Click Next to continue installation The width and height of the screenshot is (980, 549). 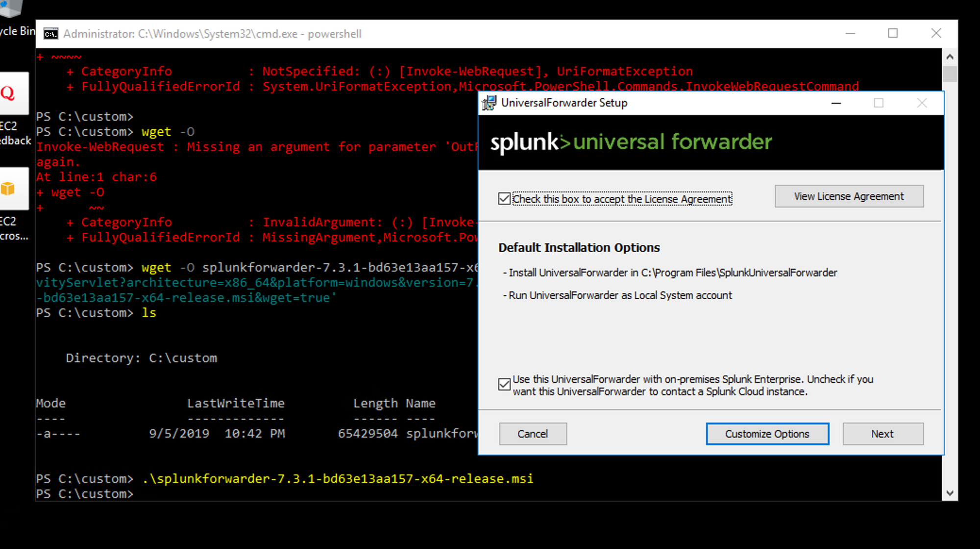(882, 433)
